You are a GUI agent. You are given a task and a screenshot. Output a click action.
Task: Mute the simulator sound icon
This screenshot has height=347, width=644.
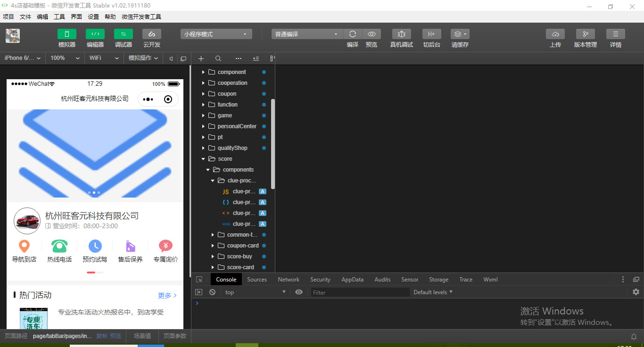pos(171,58)
